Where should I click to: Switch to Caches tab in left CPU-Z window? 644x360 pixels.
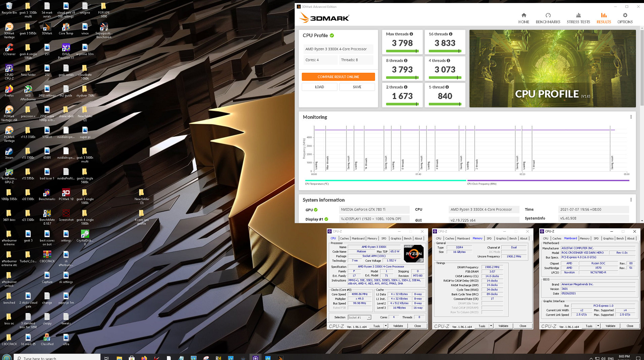[344, 238]
